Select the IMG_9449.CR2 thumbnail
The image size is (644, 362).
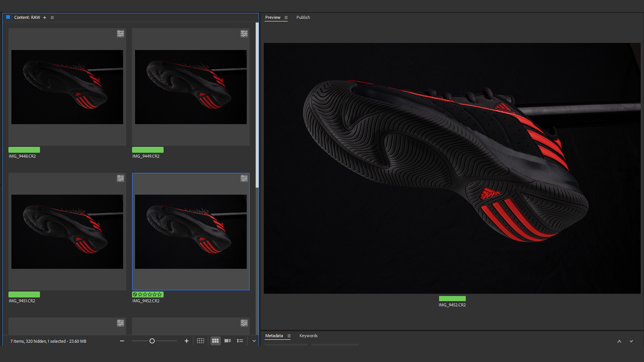[x=191, y=87]
